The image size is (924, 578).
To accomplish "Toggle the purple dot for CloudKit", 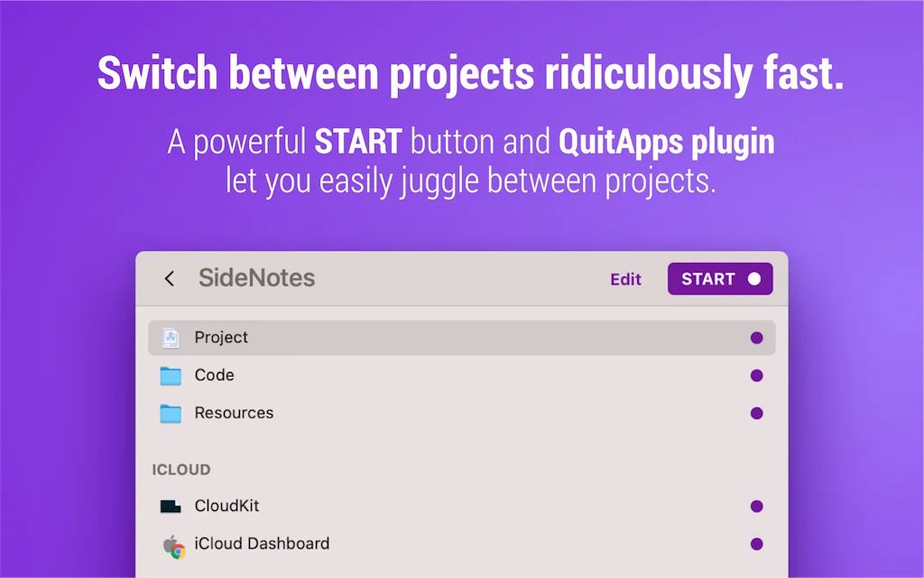I will pos(756,507).
